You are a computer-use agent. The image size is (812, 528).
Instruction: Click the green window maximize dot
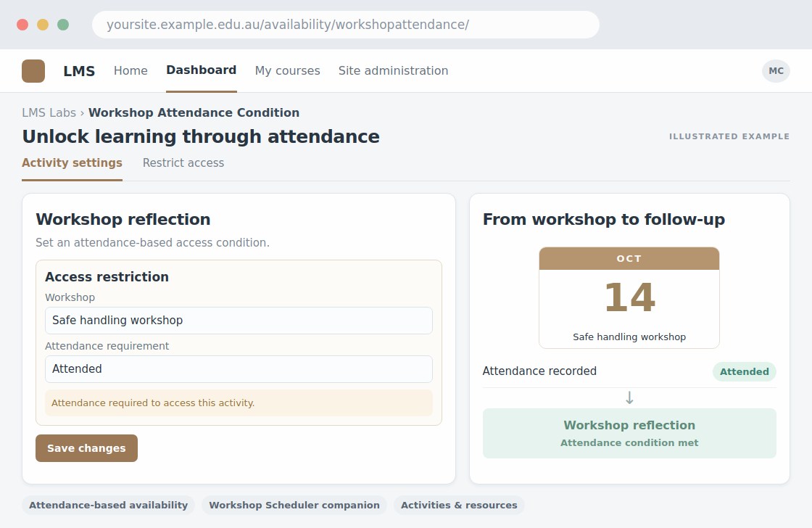(x=63, y=25)
